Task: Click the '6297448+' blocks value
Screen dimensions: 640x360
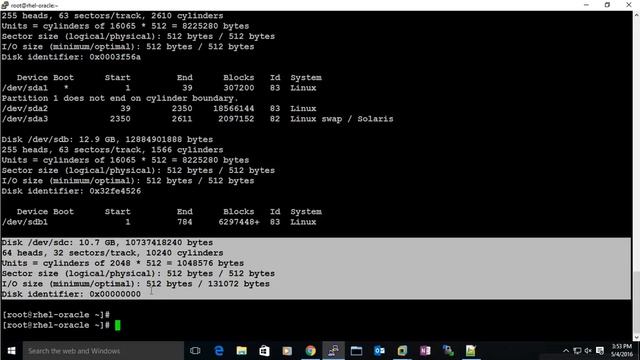Action: click(x=239, y=222)
